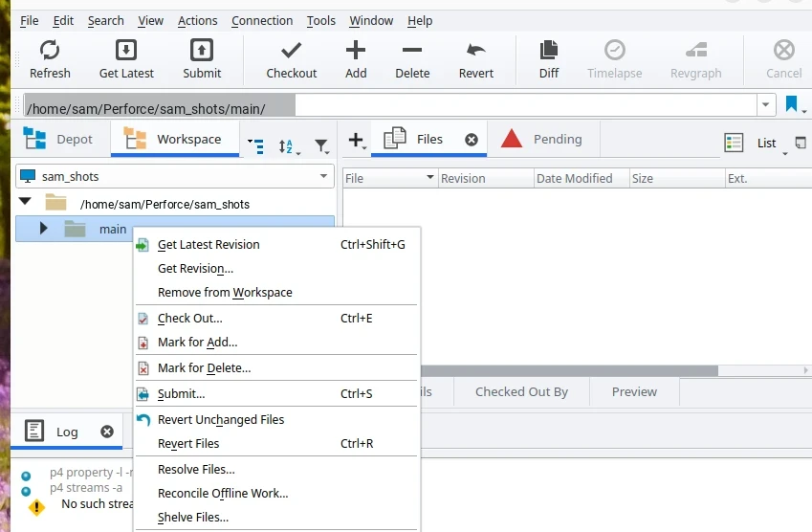
Task: Select the Log tab
Action: pyautogui.click(x=67, y=432)
